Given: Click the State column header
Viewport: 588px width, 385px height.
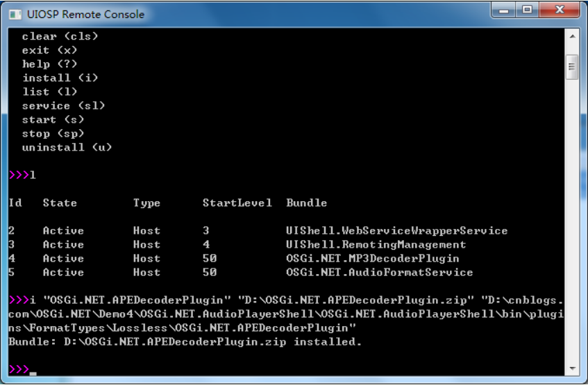Looking at the screenshot, I should 60,203.
